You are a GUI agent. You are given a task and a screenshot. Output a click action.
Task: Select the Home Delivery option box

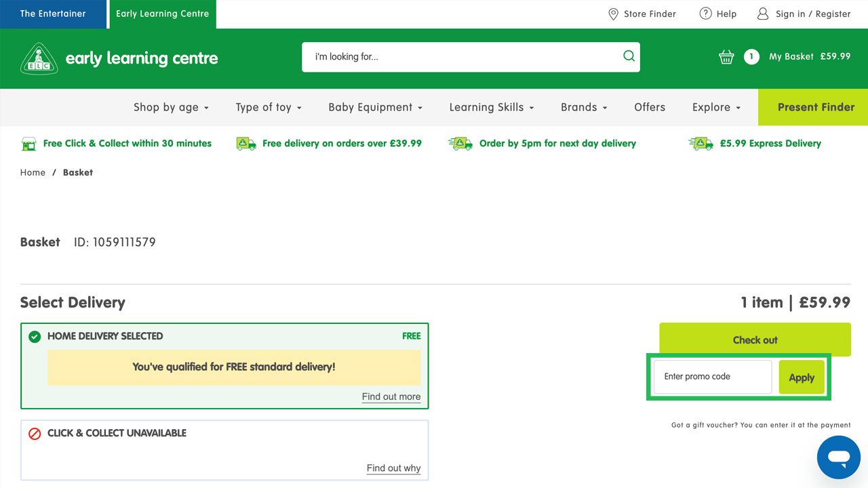224,366
